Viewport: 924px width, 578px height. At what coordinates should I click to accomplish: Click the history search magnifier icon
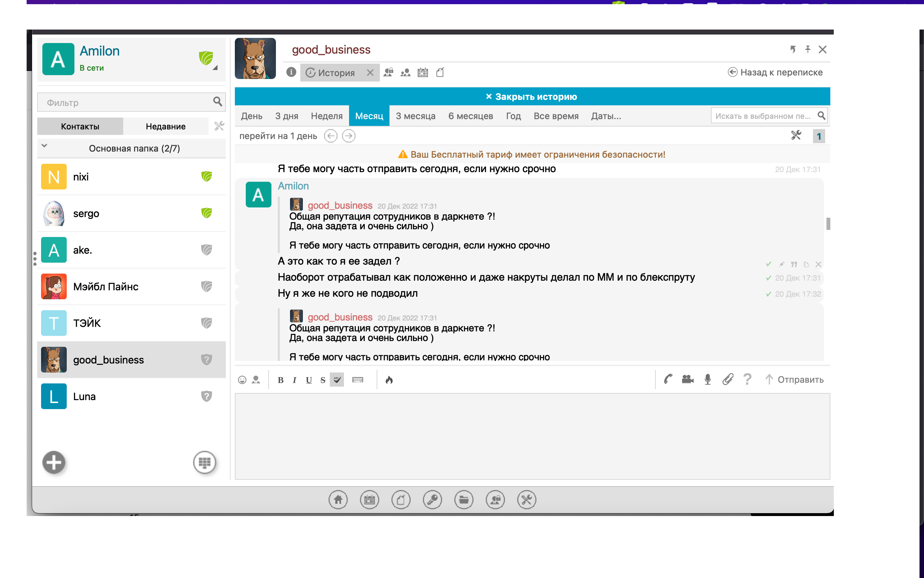[821, 116]
